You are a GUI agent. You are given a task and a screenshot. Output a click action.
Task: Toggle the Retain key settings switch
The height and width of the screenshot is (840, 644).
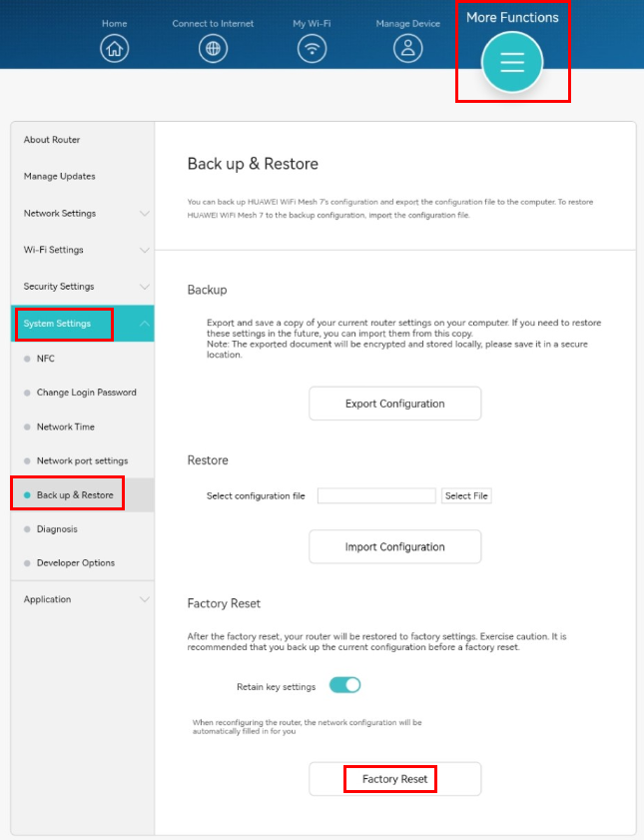click(x=344, y=685)
